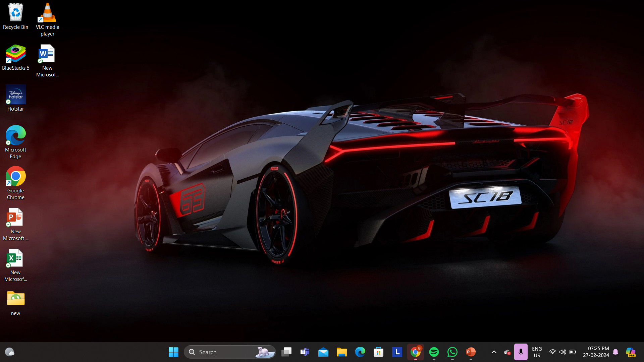Click the Windows Start button
The image size is (644, 362).
pyautogui.click(x=173, y=352)
